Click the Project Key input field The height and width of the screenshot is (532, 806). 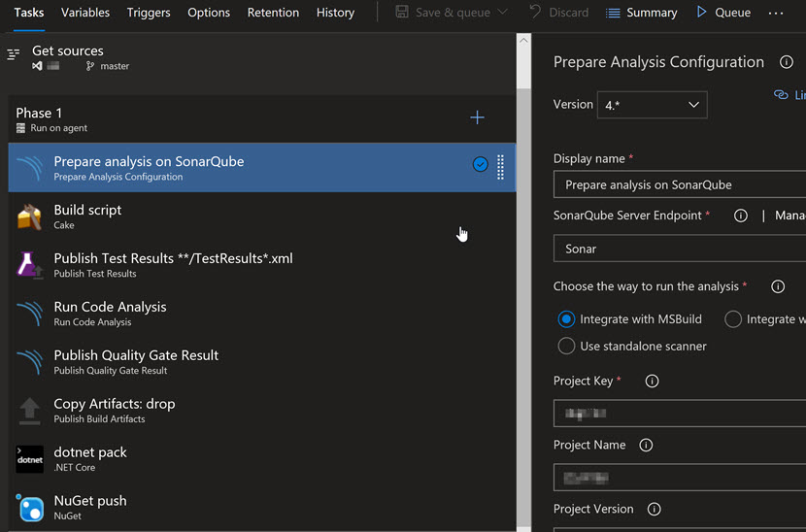tap(680, 414)
